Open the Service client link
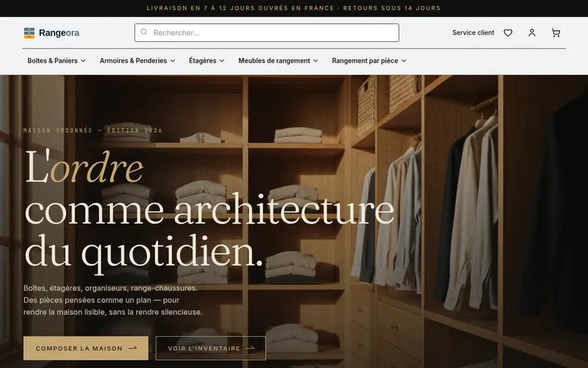588x368 pixels. pos(473,32)
